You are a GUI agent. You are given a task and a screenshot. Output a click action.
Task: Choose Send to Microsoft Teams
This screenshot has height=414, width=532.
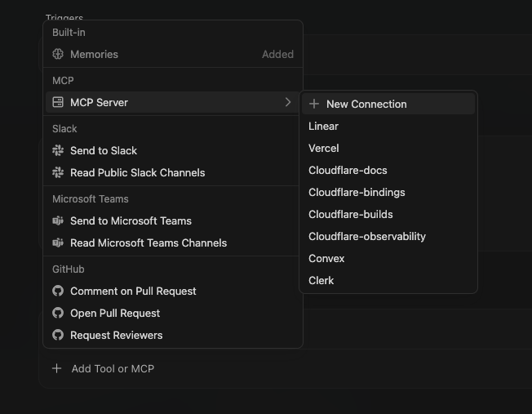click(x=173, y=220)
